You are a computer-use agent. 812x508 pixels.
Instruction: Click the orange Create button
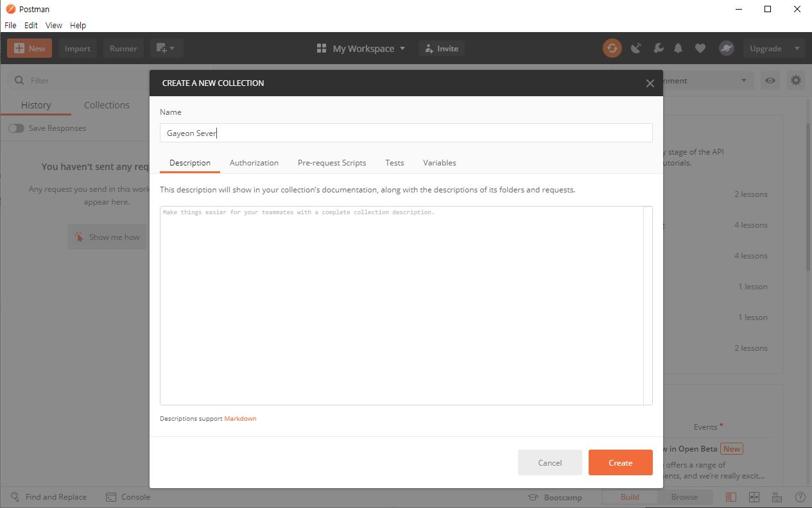(620, 462)
